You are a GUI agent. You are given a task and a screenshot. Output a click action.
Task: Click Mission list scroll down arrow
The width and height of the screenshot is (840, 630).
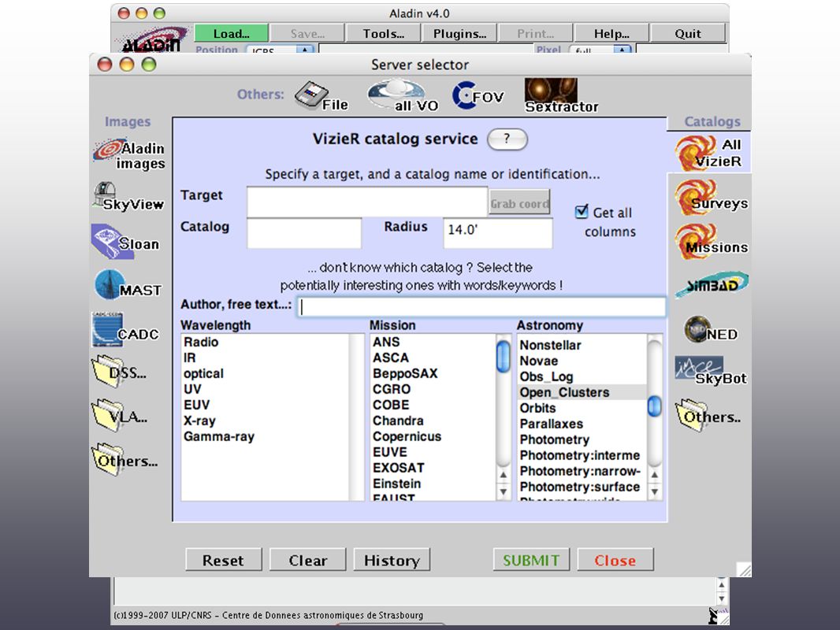[x=503, y=491]
